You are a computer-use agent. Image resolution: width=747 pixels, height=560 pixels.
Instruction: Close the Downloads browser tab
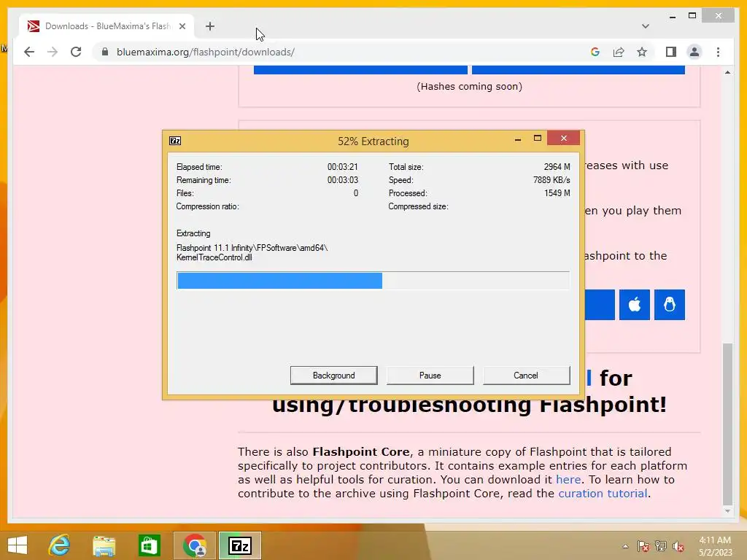(182, 26)
